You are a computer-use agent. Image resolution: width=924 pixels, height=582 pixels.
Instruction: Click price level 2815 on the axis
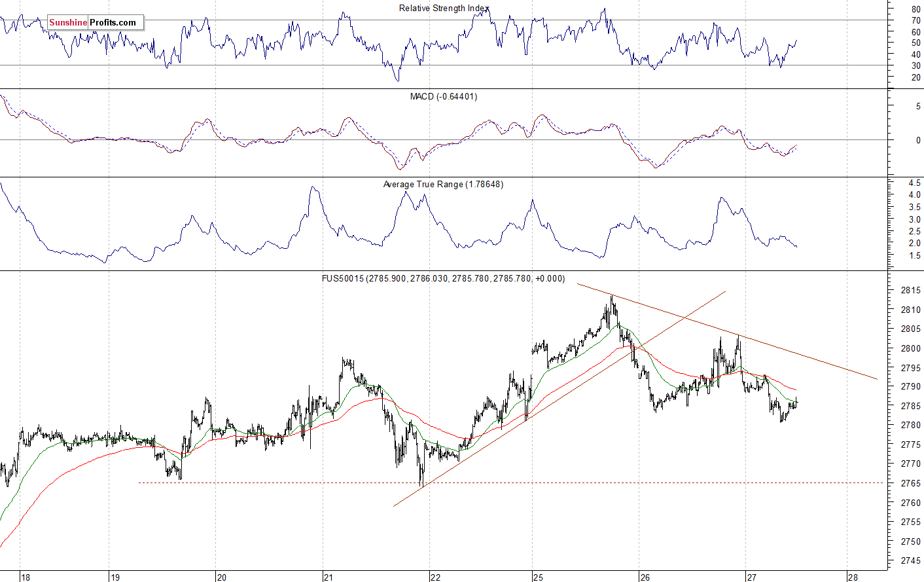pos(911,290)
